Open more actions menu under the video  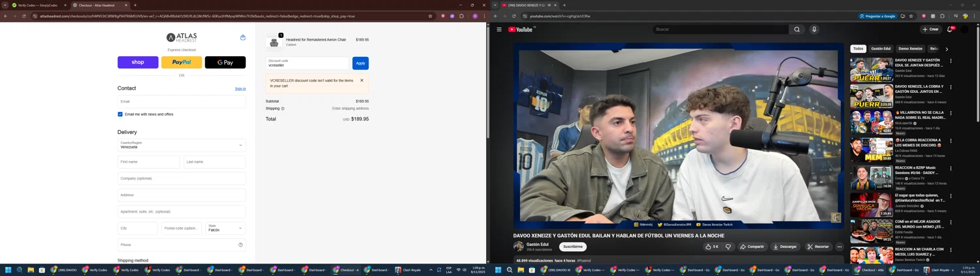coord(840,247)
